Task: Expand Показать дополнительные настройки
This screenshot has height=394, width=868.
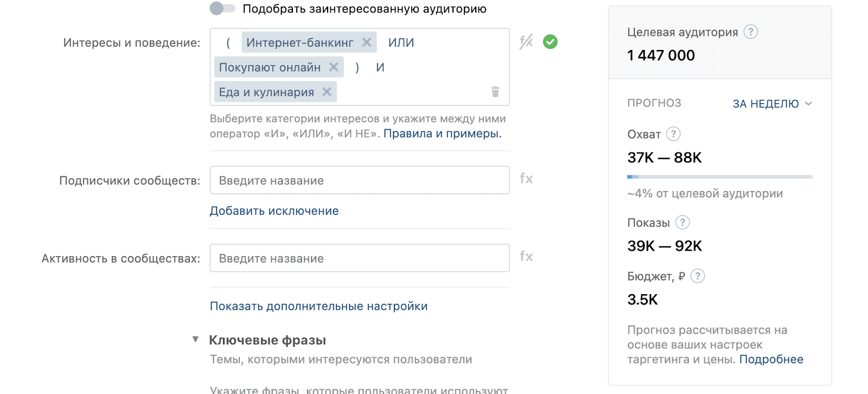Action: [x=319, y=306]
